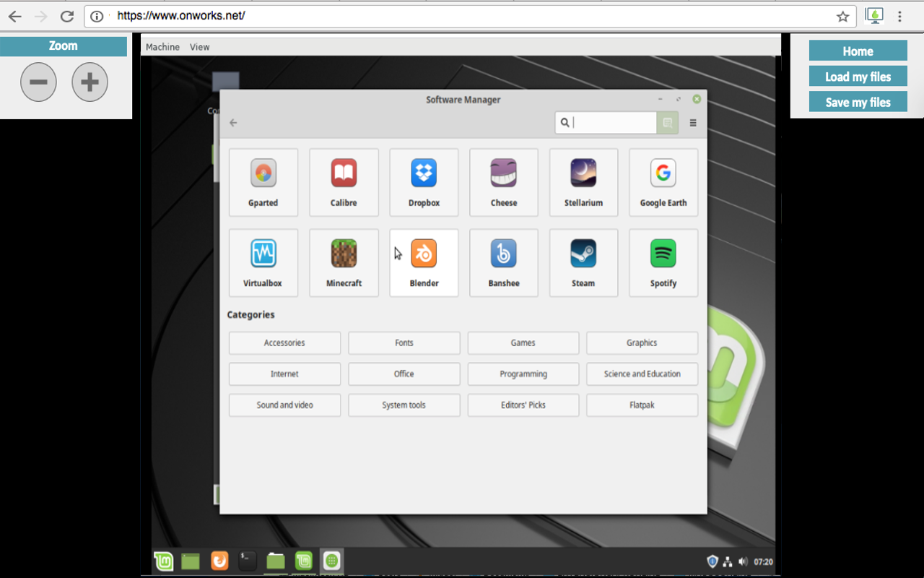Browse the Flatpak category
The width and height of the screenshot is (924, 578).
[642, 405]
